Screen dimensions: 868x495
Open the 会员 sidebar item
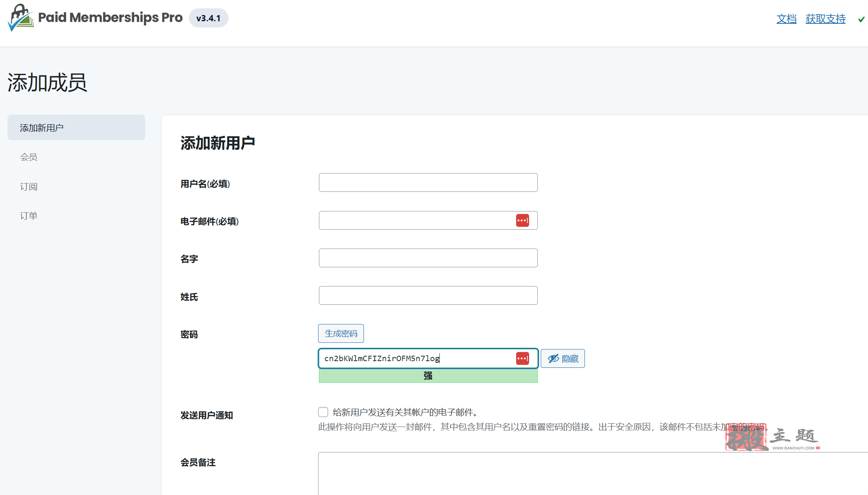point(29,157)
